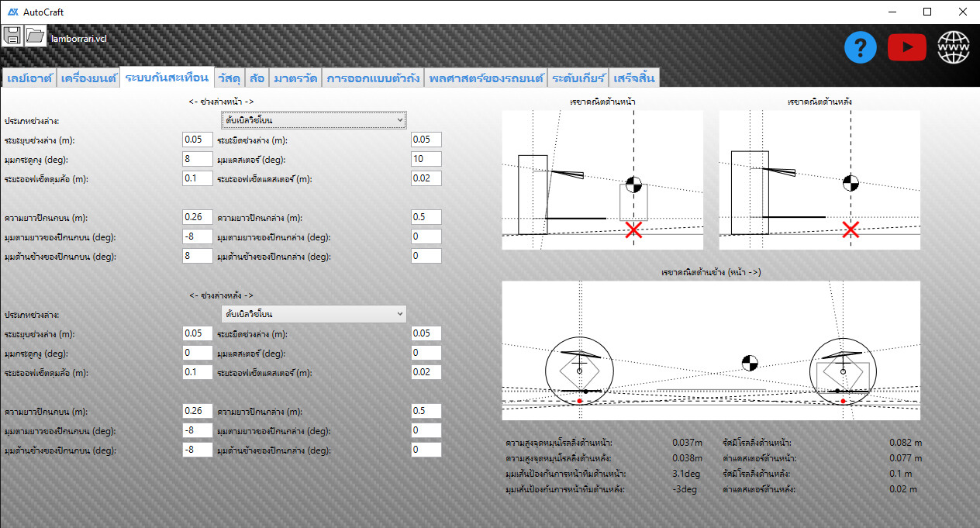The image size is (980, 528).
Task: Click the เสร็จสิ้น tab
Action: tap(634, 78)
